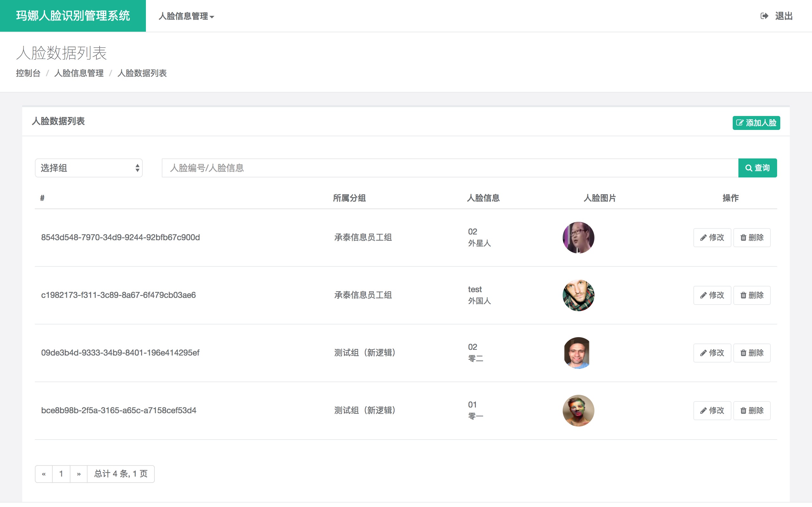Screen dimensions: 812x507
Task: Click the logout arrow icon
Action: point(764,16)
